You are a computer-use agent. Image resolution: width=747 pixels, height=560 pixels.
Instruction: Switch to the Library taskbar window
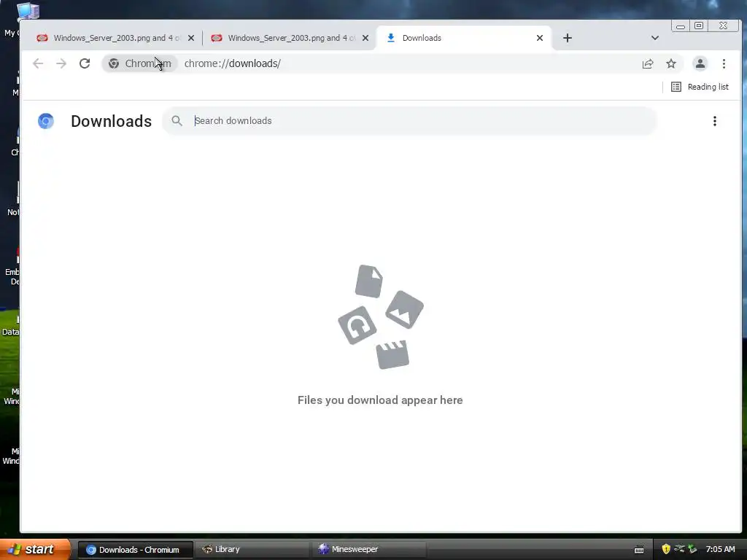coord(252,550)
